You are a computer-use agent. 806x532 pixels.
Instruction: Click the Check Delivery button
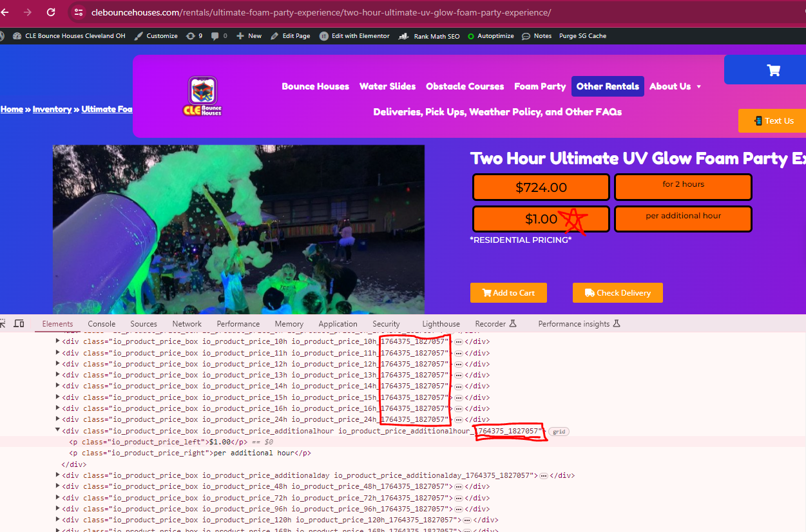[617, 292]
